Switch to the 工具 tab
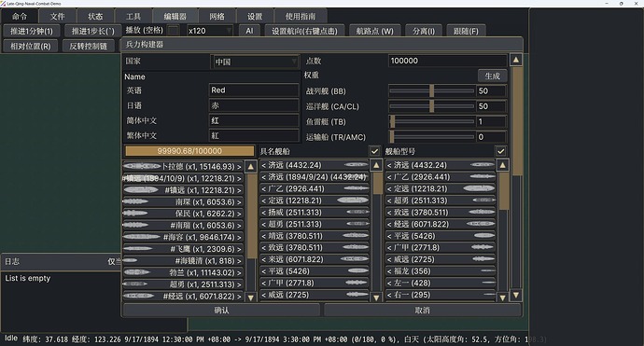Image resolution: width=644 pixels, height=346 pixels. [x=133, y=17]
